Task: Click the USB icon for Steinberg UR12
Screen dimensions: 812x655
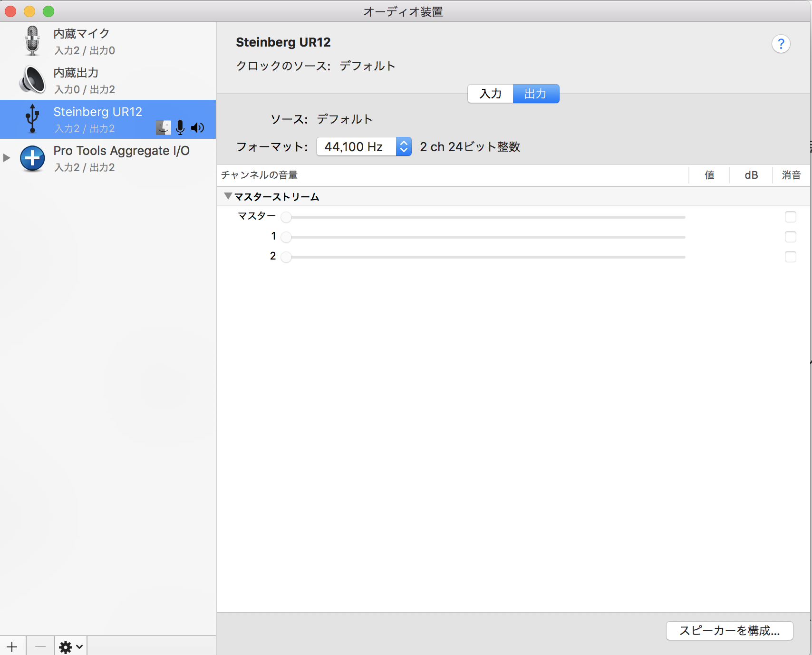Action: click(x=32, y=118)
